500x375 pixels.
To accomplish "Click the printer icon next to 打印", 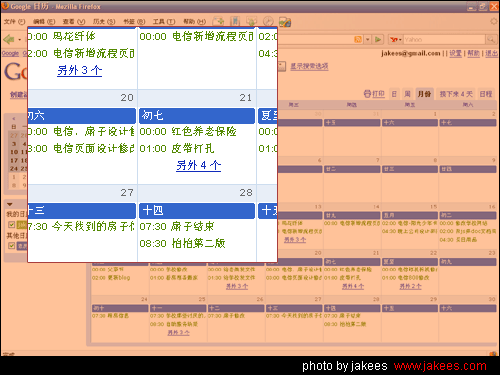I will [x=367, y=94].
